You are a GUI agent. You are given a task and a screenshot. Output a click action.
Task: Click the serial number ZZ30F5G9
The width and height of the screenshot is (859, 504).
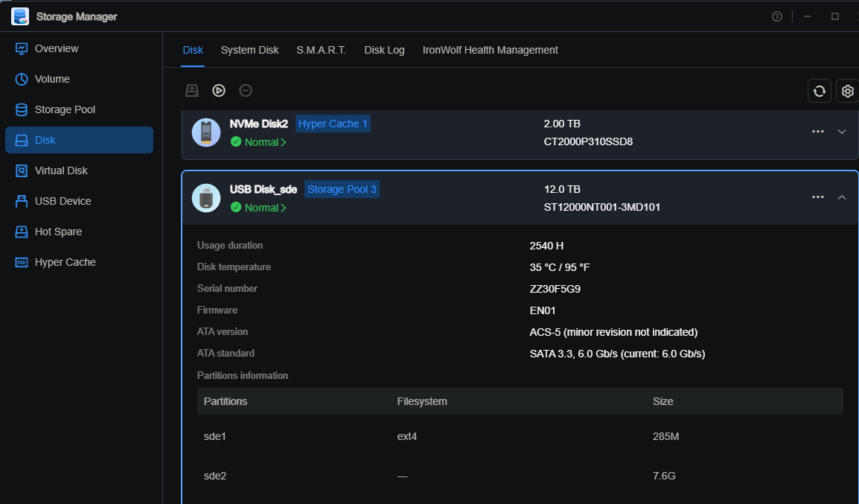[x=555, y=289]
